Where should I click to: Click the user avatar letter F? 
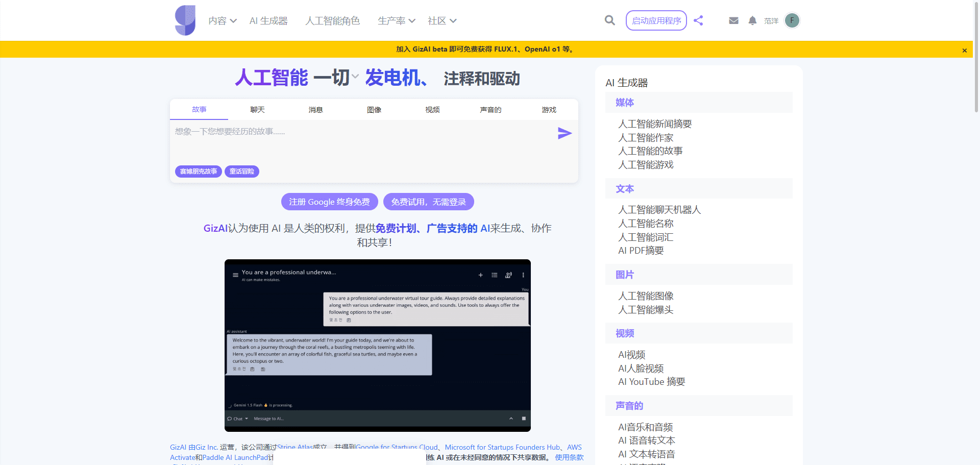click(x=792, y=20)
